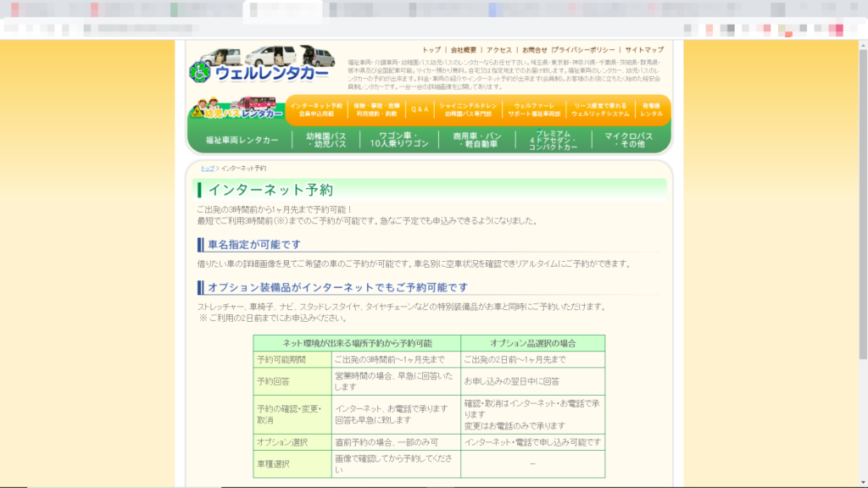The width and height of the screenshot is (868, 488).
Task: Open Q&A menu item
Action: tap(420, 109)
